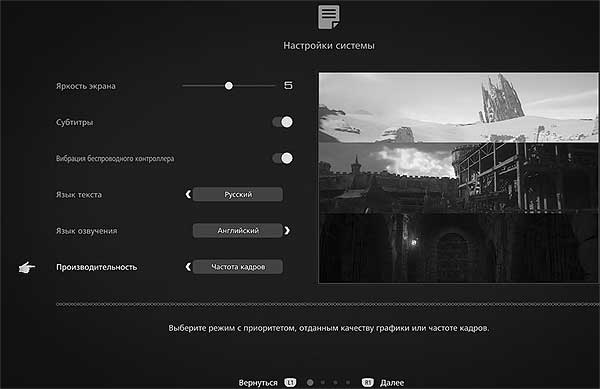The height and width of the screenshot is (389, 600).
Task: Click the pointing hand cursor icon
Action: 27,267
